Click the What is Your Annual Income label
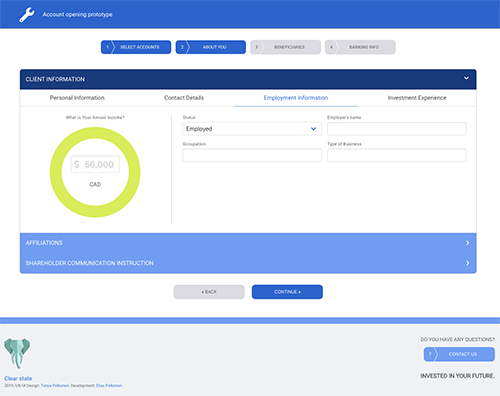 tap(95, 117)
